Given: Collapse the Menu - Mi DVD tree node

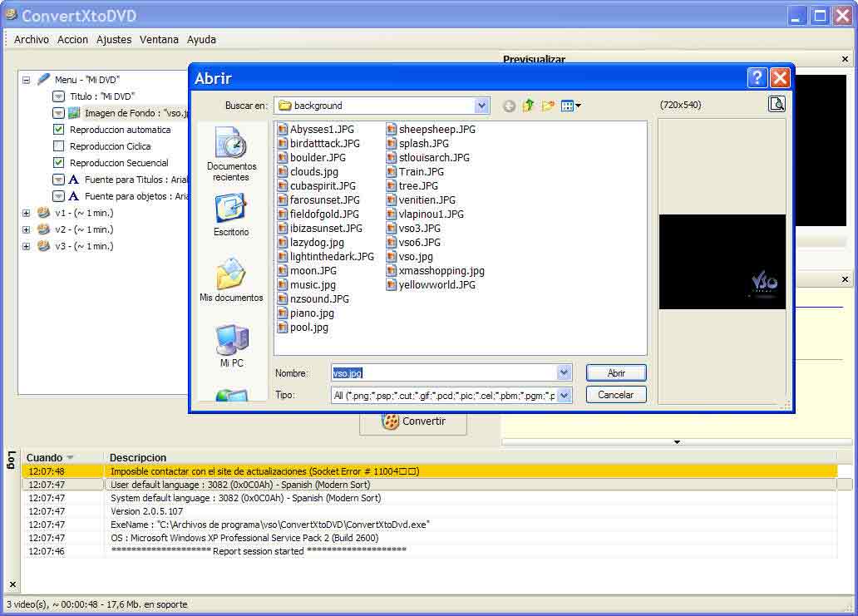Looking at the screenshot, I should [26, 80].
